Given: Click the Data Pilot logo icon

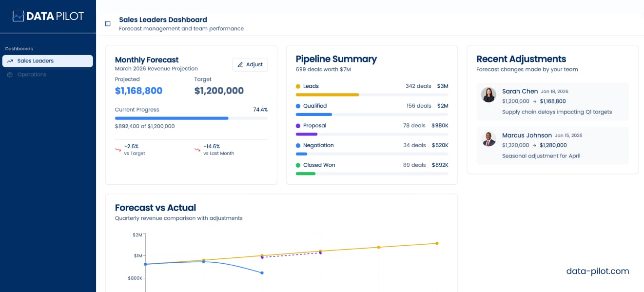Looking at the screenshot, I should [18, 16].
